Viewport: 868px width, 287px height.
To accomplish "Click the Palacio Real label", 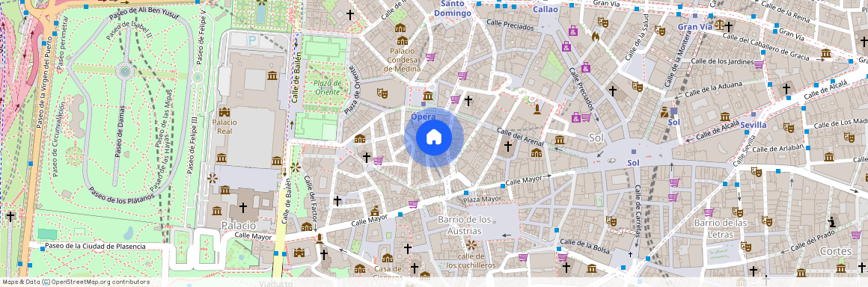I will [224, 126].
